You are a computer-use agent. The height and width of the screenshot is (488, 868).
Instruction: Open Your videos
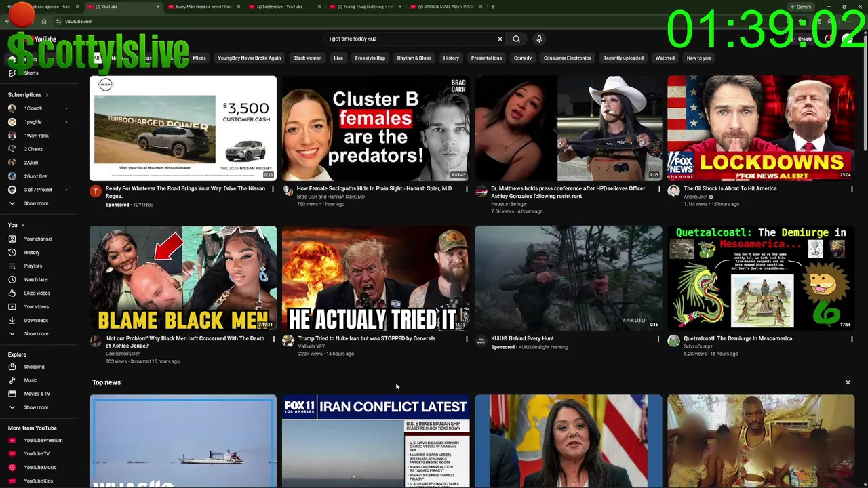[x=36, y=306]
